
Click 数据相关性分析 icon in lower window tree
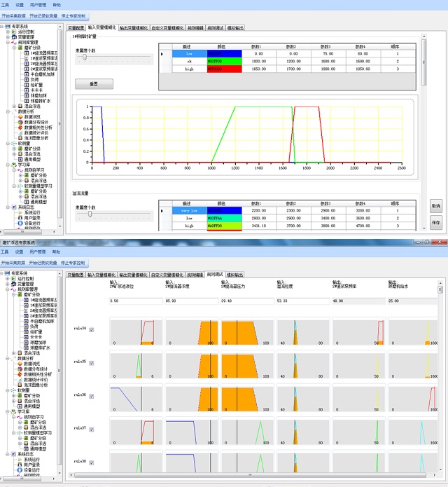coord(21,374)
